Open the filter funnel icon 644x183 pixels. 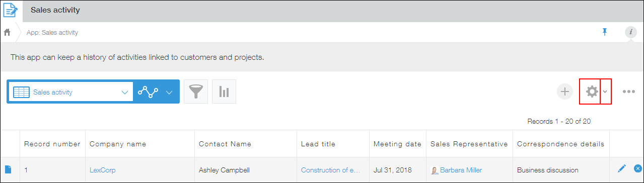pyautogui.click(x=196, y=91)
